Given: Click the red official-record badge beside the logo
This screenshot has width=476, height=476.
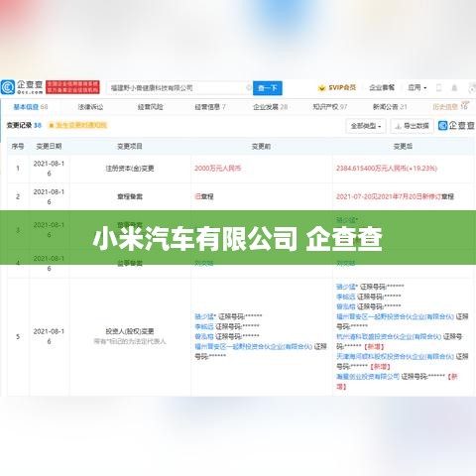Looking at the screenshot, I should [x=72, y=87].
